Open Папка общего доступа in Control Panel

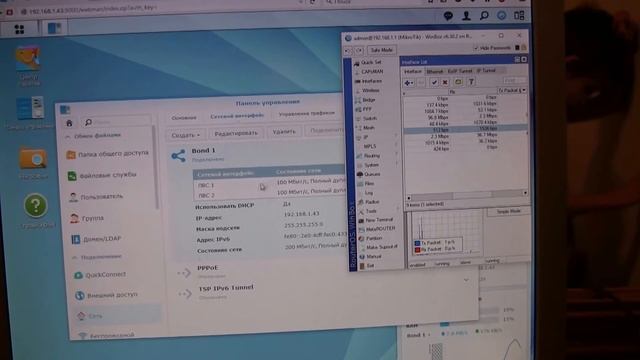[x=107, y=154]
